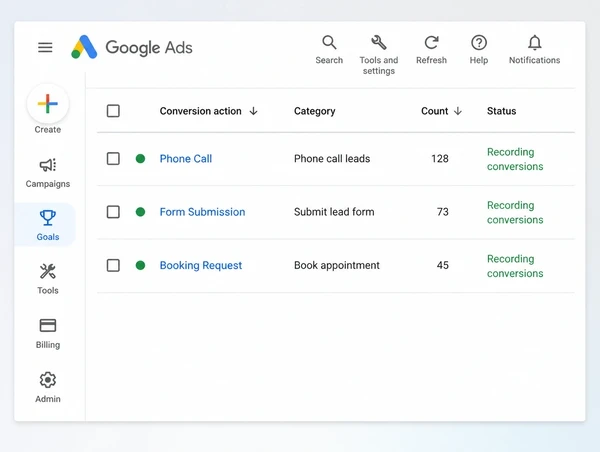Click the Status column header

501,111
